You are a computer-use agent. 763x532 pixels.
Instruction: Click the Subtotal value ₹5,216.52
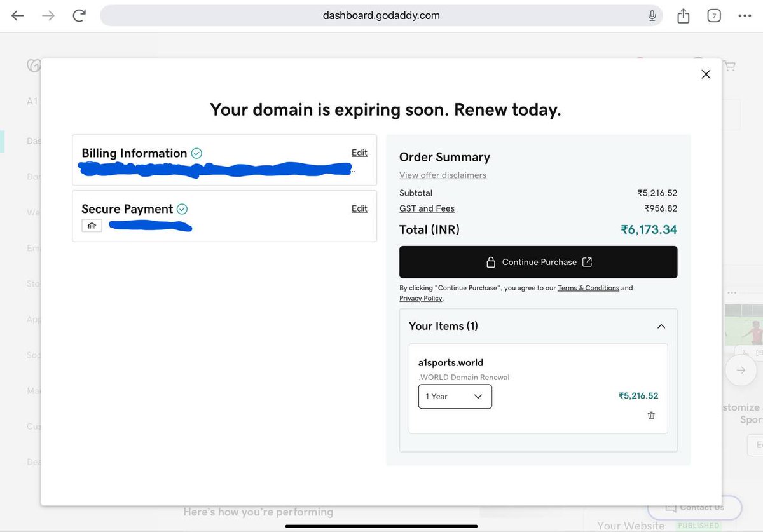tap(657, 193)
